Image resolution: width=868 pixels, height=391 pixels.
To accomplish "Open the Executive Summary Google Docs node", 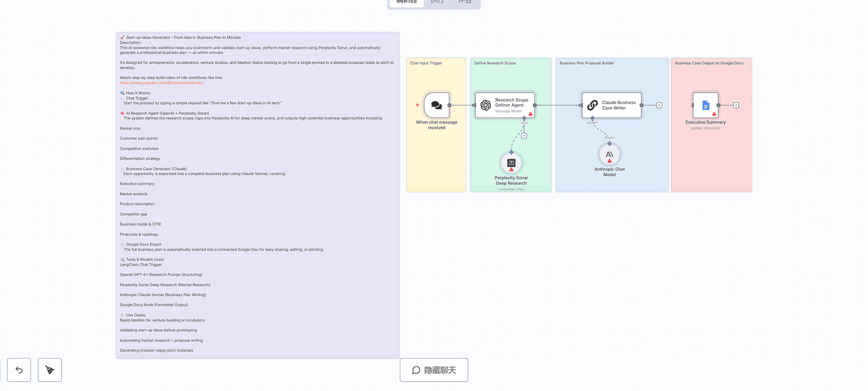I will click(x=705, y=105).
